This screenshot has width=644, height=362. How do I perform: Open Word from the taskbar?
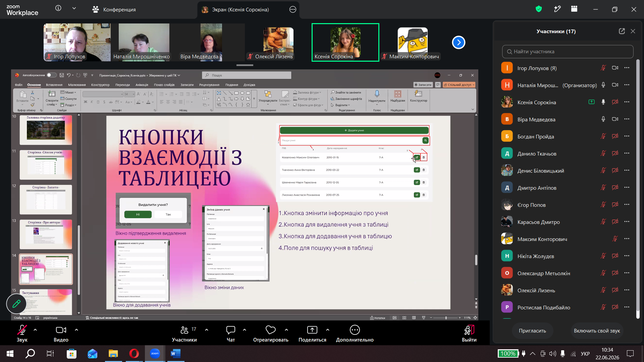tap(175, 354)
